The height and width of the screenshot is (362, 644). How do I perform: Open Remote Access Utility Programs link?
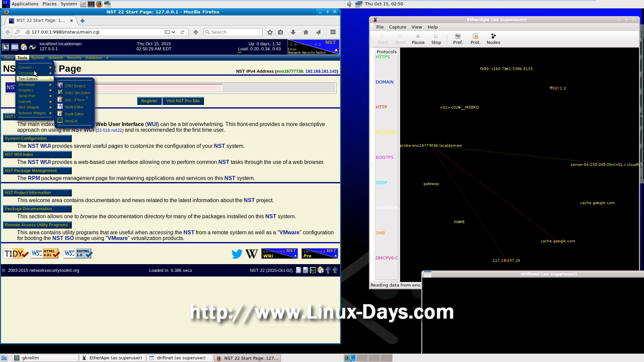coord(37,225)
